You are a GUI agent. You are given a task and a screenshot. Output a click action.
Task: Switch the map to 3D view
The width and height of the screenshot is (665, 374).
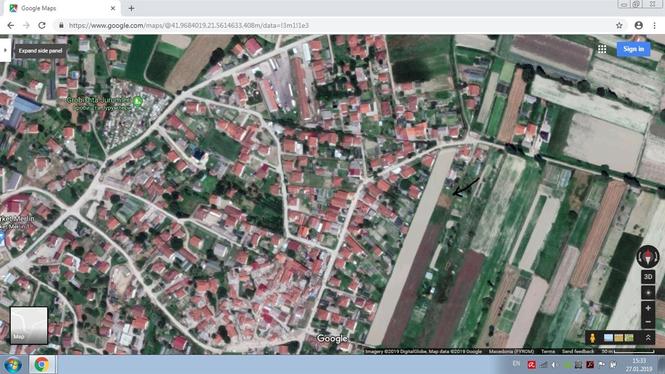click(648, 276)
